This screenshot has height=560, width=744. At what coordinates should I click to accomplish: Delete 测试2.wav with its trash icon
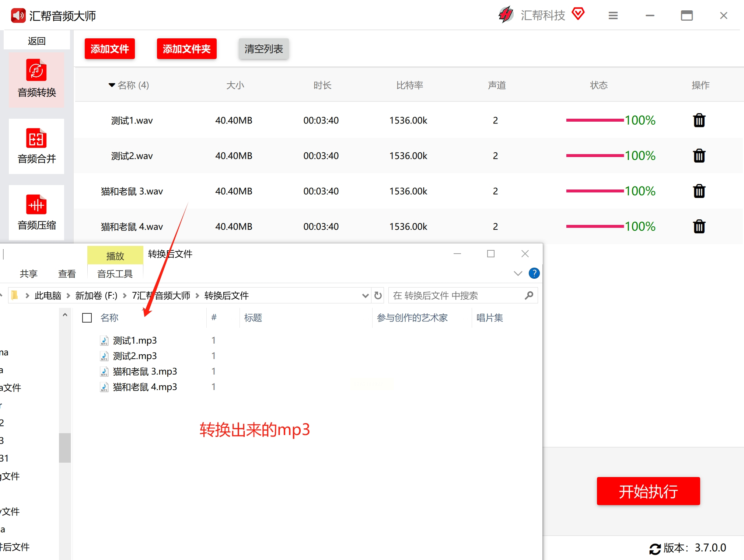tap(699, 156)
